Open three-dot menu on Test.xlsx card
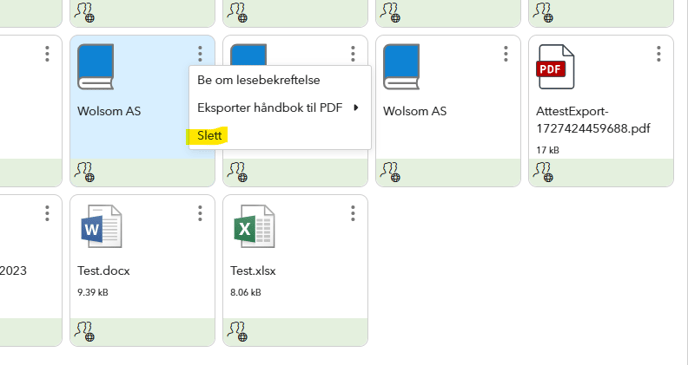The width and height of the screenshot is (688, 365). click(353, 213)
